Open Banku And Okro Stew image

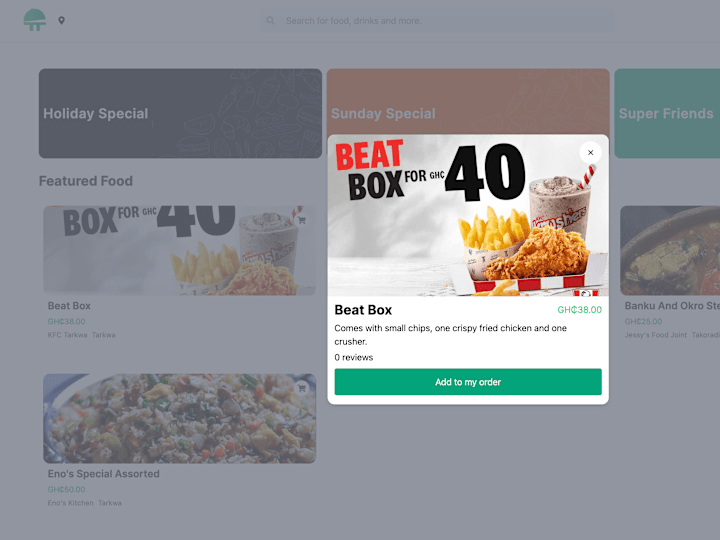coord(670,250)
